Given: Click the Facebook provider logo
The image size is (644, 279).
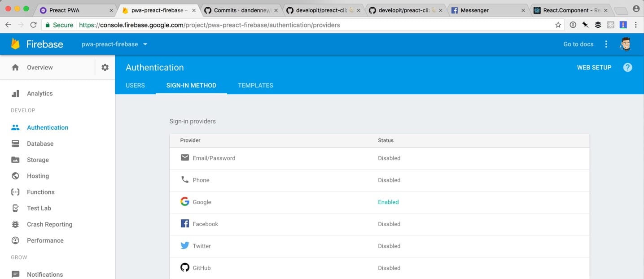Looking at the screenshot, I should pyautogui.click(x=185, y=223).
